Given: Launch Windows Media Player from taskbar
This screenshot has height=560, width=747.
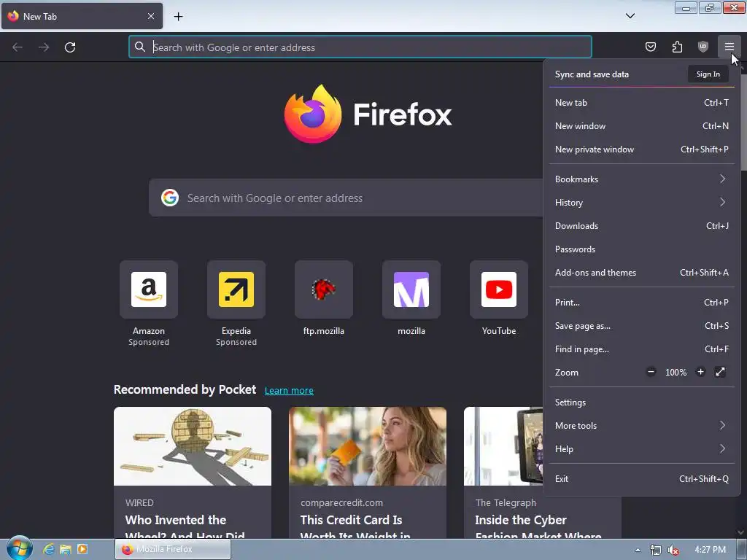Looking at the screenshot, I should [82, 549].
